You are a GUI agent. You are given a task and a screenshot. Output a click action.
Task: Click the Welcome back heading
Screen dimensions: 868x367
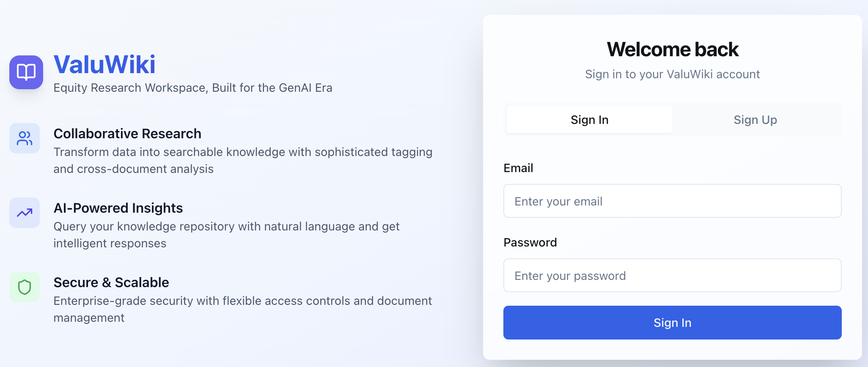click(x=673, y=49)
